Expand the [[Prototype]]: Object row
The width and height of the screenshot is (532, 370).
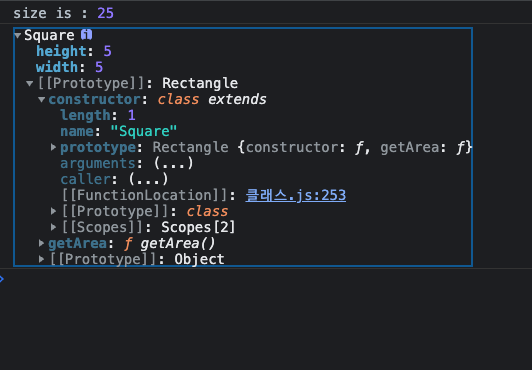pyautogui.click(x=41, y=259)
